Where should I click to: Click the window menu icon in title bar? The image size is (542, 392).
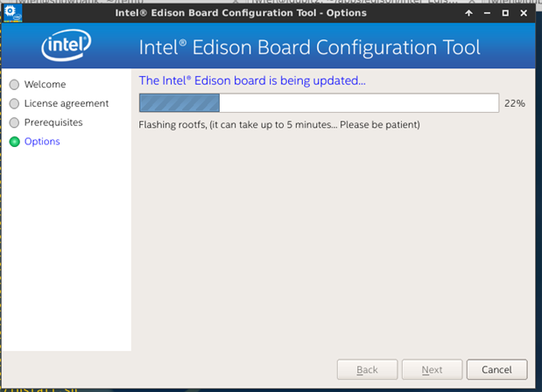(12, 13)
